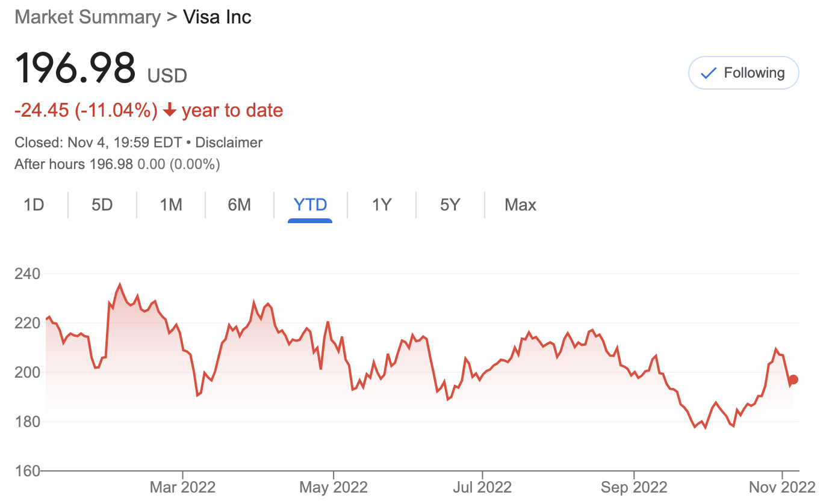This screenshot has height=504, width=832.
Task: Choose the 5Y range tab
Action: tap(450, 205)
